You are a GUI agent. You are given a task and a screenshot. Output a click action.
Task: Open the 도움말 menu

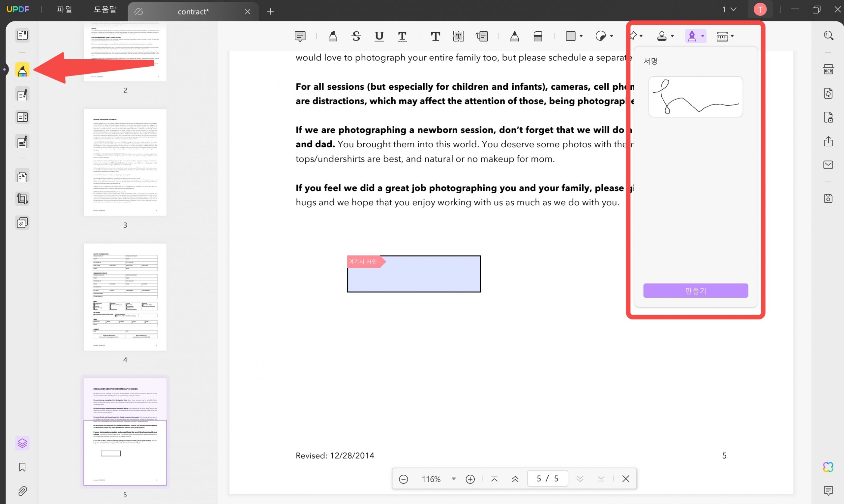coord(105,10)
